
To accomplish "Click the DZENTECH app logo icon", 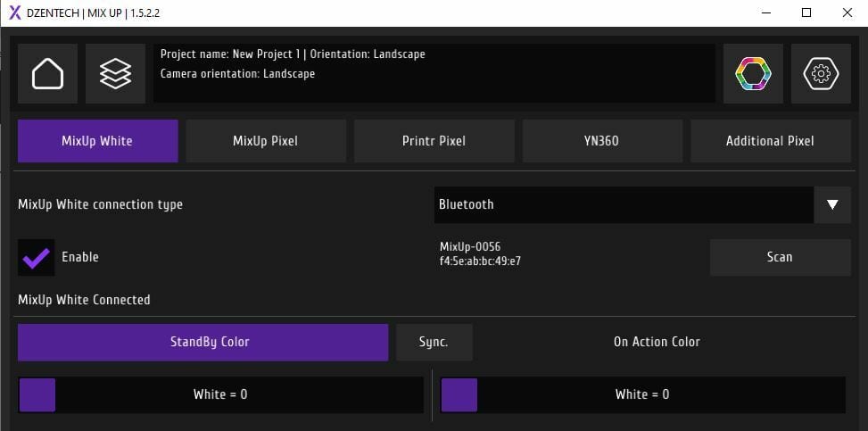I will click(x=15, y=12).
